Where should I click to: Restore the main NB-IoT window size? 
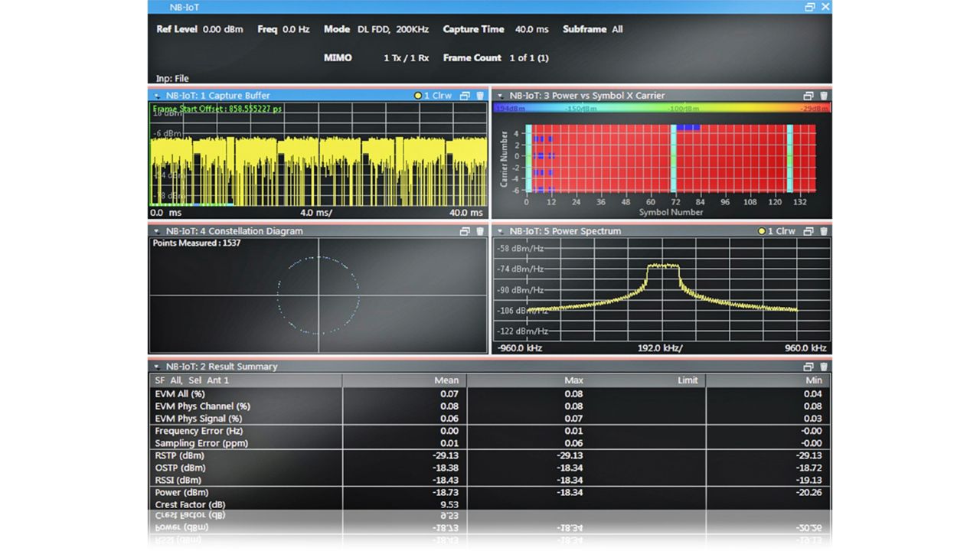[x=810, y=7]
